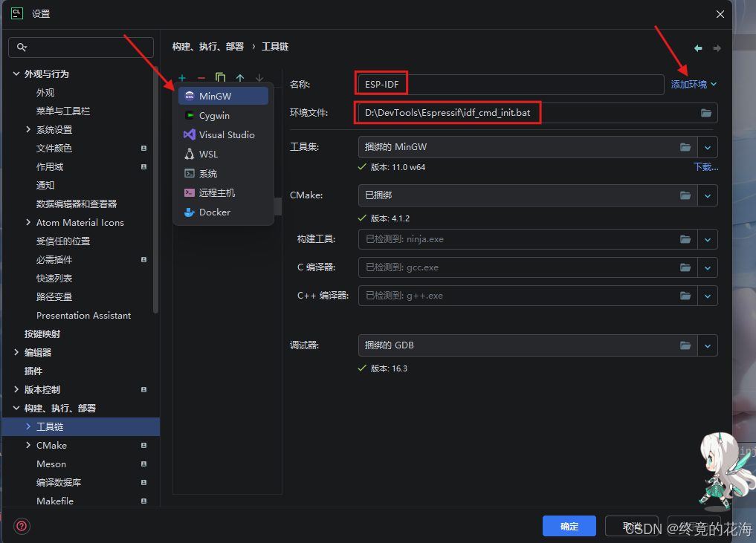Choose 远程主机 toolchain option
The image size is (756, 543).
(x=223, y=192)
